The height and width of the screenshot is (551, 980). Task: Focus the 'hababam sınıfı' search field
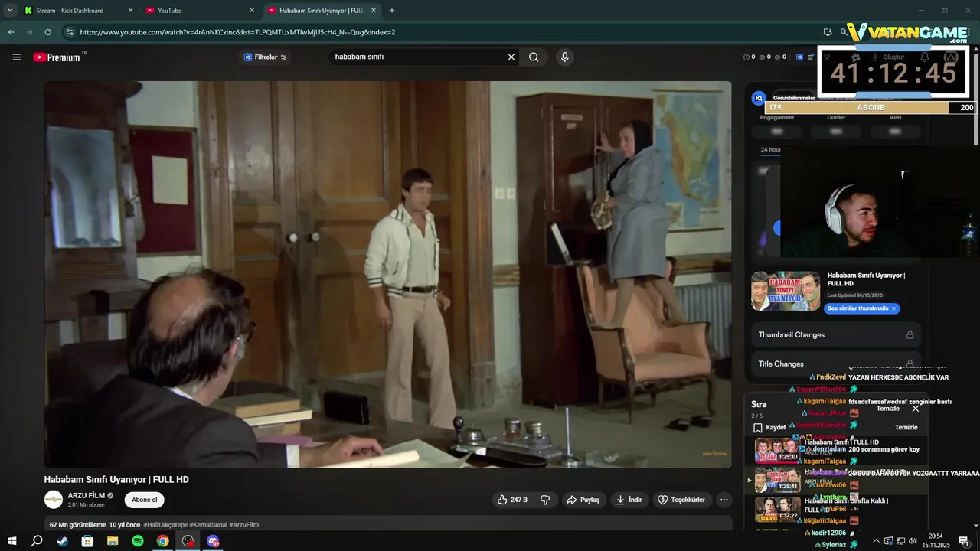point(417,57)
